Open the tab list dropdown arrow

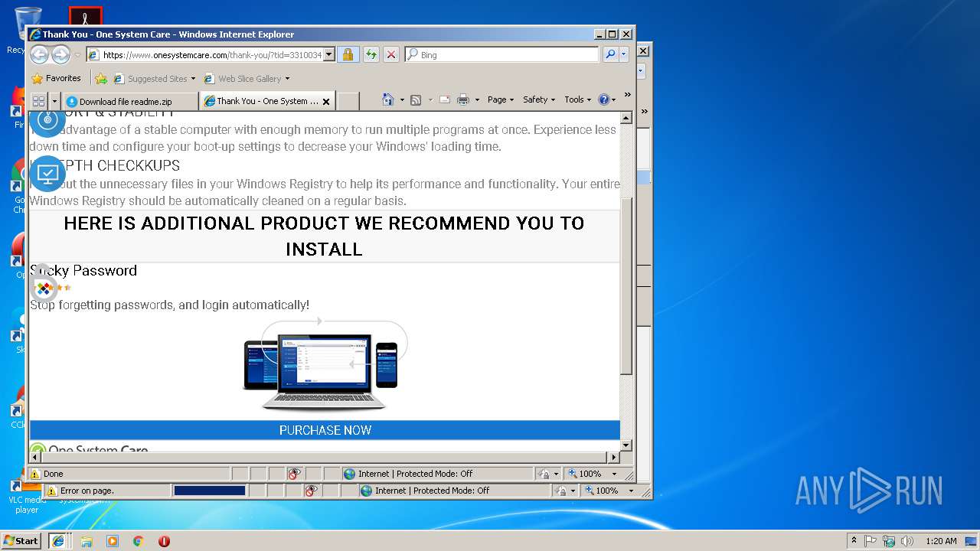pos(54,101)
